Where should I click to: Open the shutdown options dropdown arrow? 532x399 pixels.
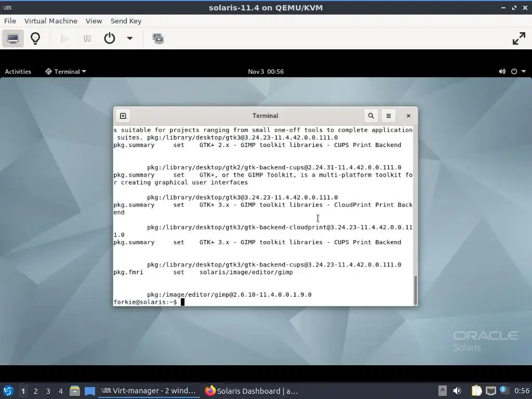point(129,38)
